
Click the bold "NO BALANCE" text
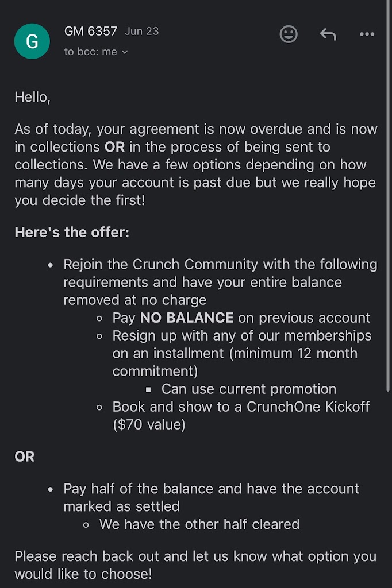(x=187, y=318)
